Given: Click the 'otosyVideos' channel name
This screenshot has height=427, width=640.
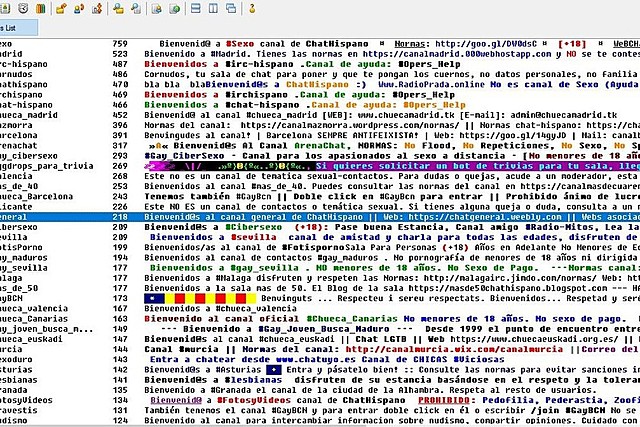Looking at the screenshot, I should (x=27, y=400).
